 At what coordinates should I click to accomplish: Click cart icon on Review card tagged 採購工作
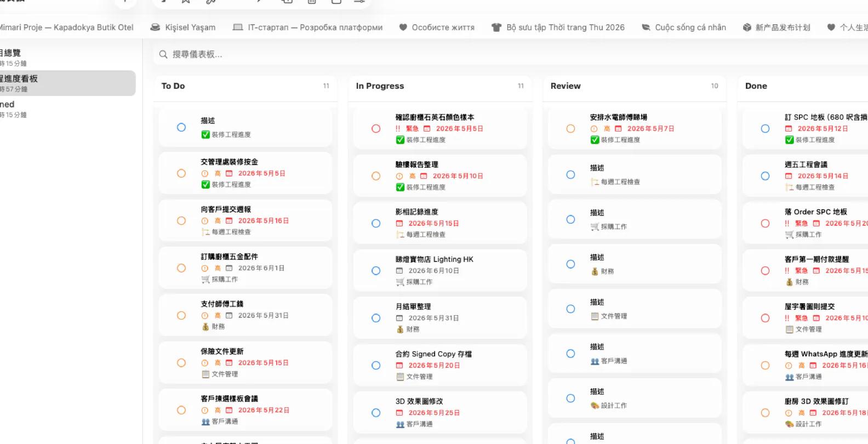(x=595, y=226)
